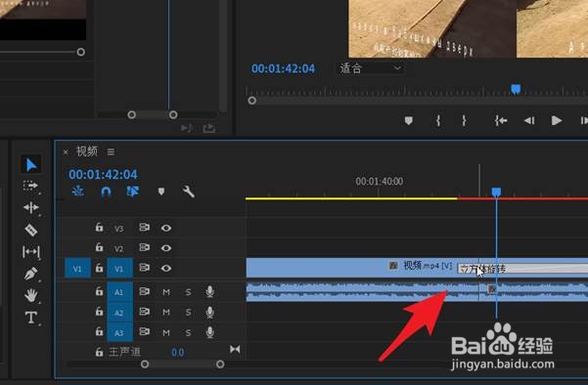
Task: Target track A1 header
Action: point(119,291)
